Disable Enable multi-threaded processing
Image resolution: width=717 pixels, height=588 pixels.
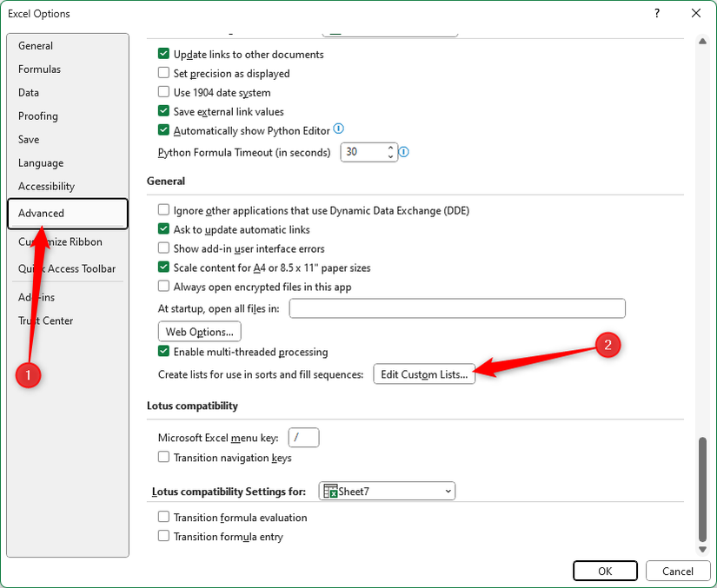(163, 352)
